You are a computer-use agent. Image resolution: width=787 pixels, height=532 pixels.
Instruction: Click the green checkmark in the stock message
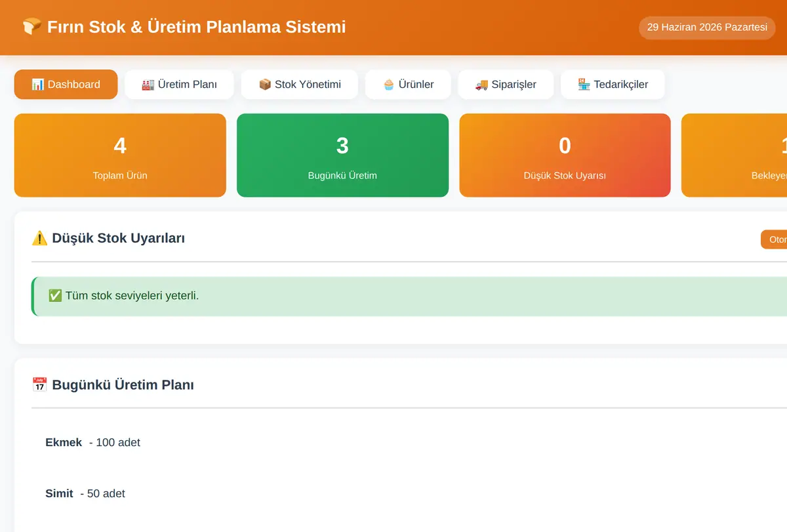[x=55, y=296]
